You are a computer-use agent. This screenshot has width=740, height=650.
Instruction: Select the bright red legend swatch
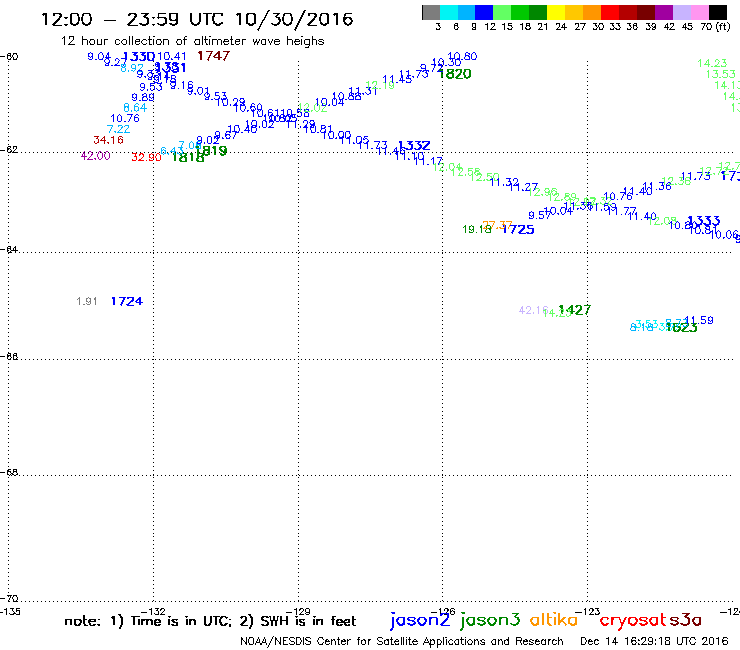point(610,12)
